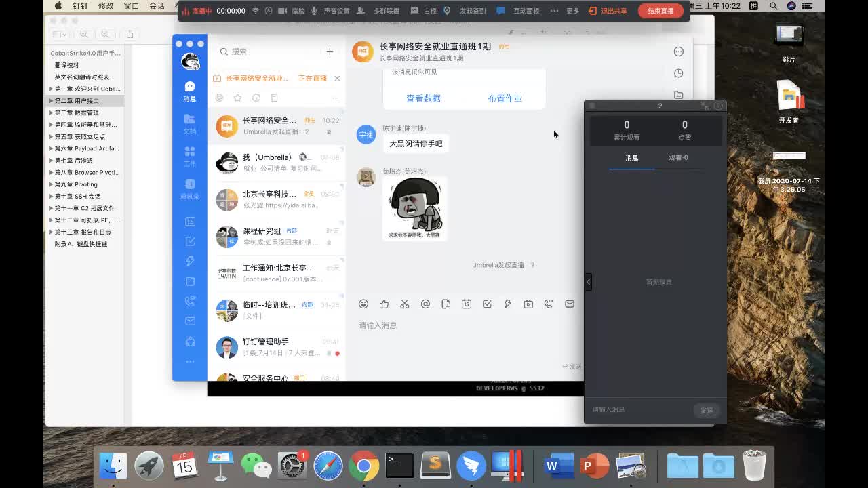Click the live broadcast icon in the chat toolbar
Viewport: 868px width, 488px height.
528,304
